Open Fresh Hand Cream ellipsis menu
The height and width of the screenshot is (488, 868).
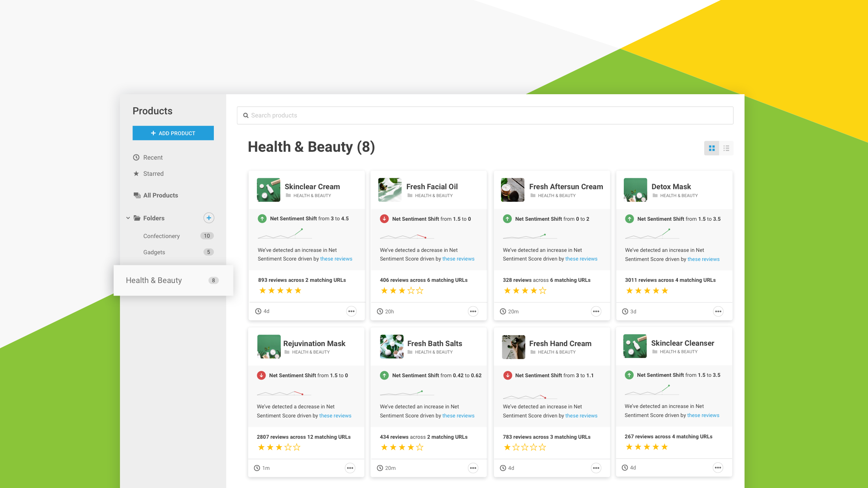point(596,468)
